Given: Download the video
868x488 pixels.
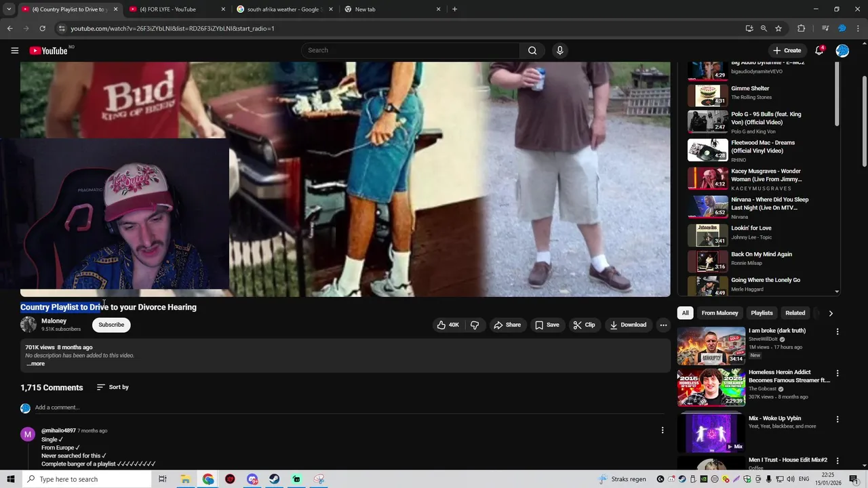Looking at the screenshot, I should [628, 325].
